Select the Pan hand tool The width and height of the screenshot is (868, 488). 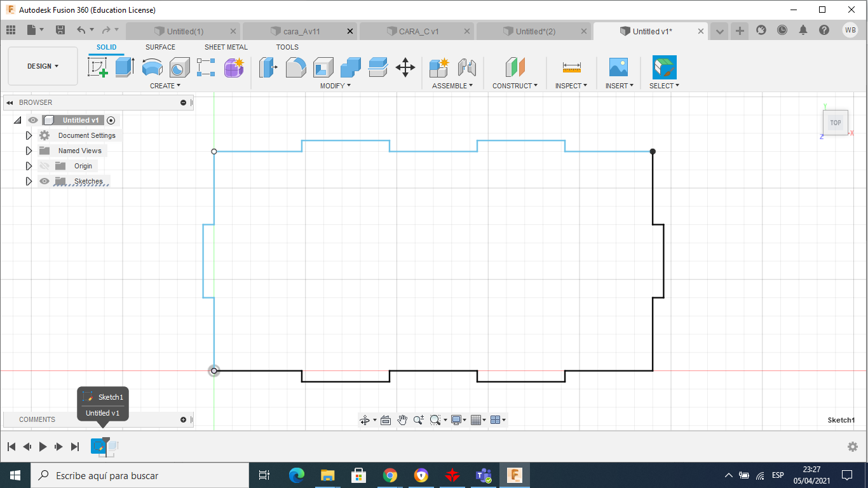click(402, 420)
